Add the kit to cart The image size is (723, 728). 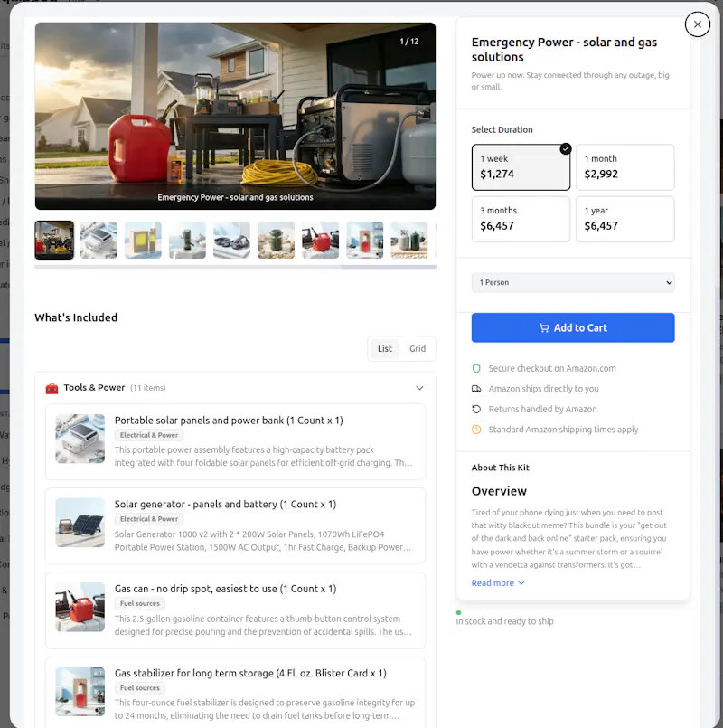click(573, 327)
